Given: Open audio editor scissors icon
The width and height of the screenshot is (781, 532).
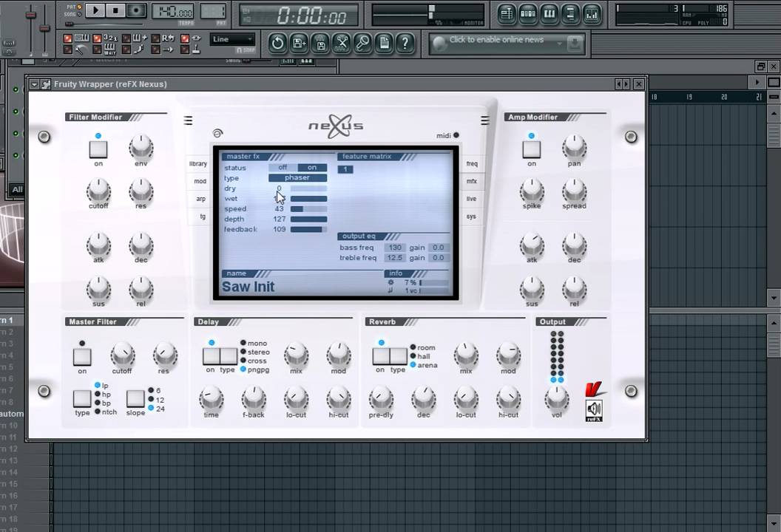Looking at the screenshot, I should click(x=342, y=44).
